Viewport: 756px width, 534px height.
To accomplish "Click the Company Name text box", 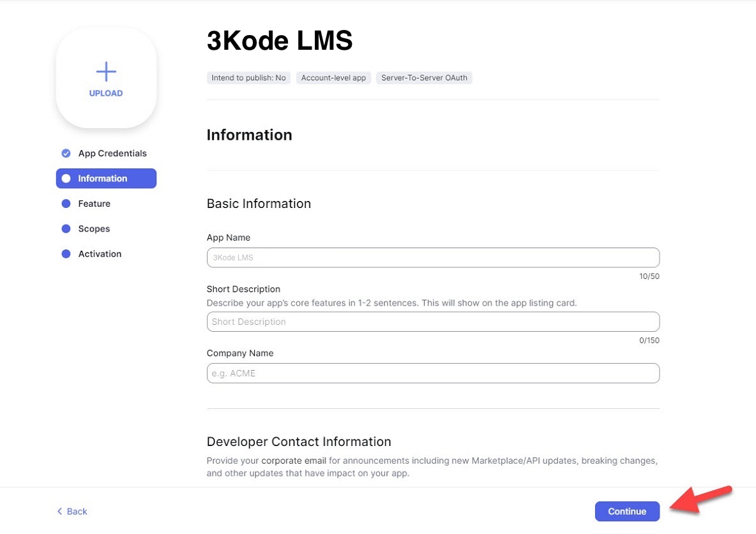I will tap(433, 373).
